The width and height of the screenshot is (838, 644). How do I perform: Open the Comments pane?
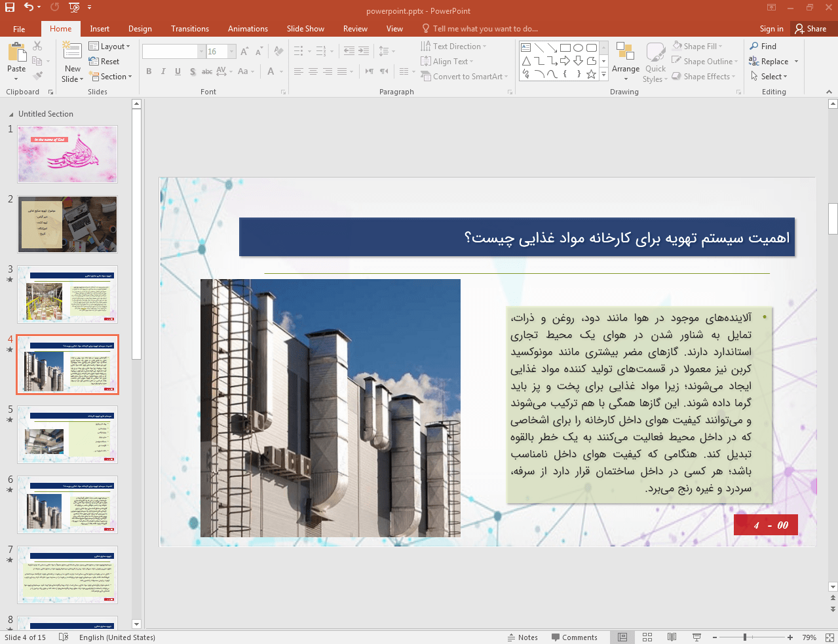tap(574, 637)
